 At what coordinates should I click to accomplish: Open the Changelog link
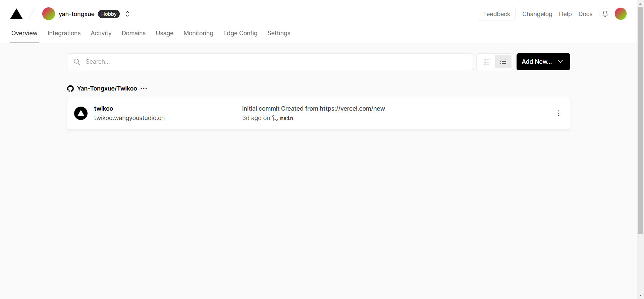click(537, 14)
